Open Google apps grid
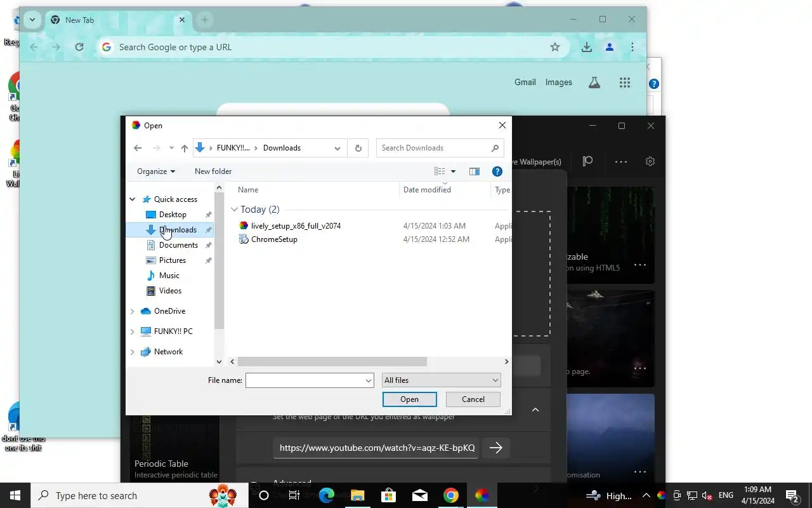The height and width of the screenshot is (508, 812). [x=625, y=83]
